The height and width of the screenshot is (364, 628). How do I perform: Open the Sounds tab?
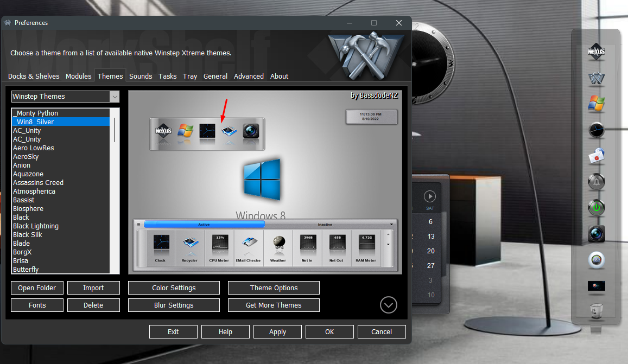(x=141, y=76)
